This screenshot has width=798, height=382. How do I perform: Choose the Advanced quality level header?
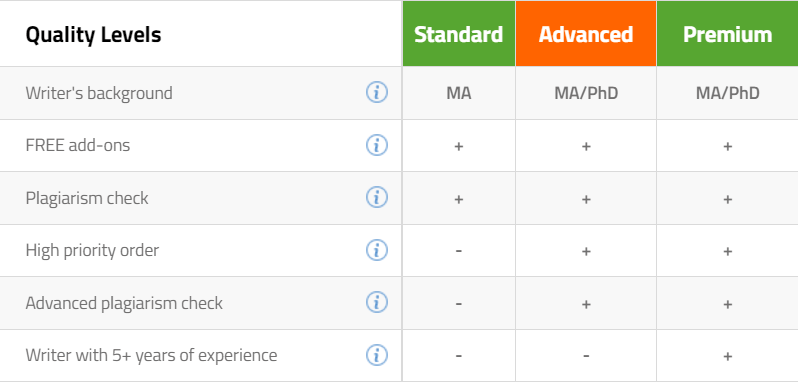[x=586, y=34]
